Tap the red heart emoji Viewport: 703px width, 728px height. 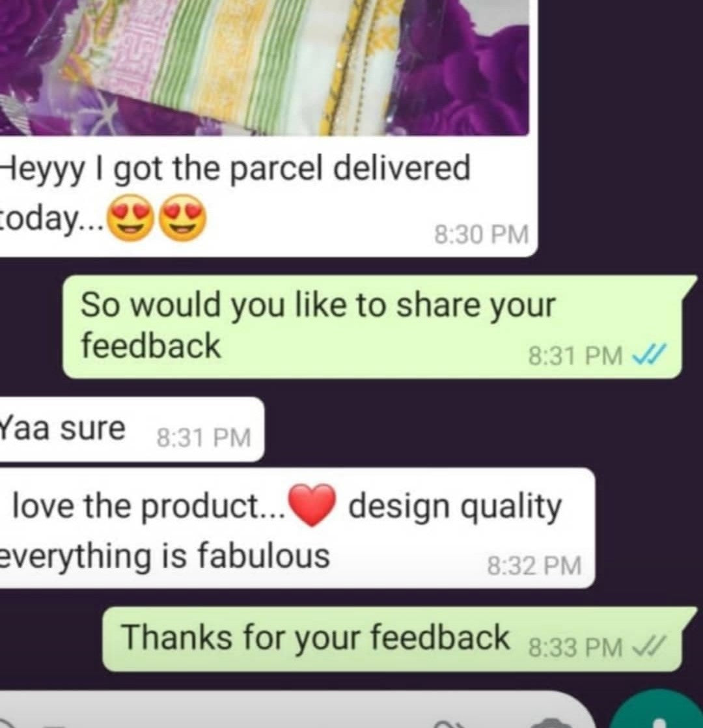click(x=312, y=505)
